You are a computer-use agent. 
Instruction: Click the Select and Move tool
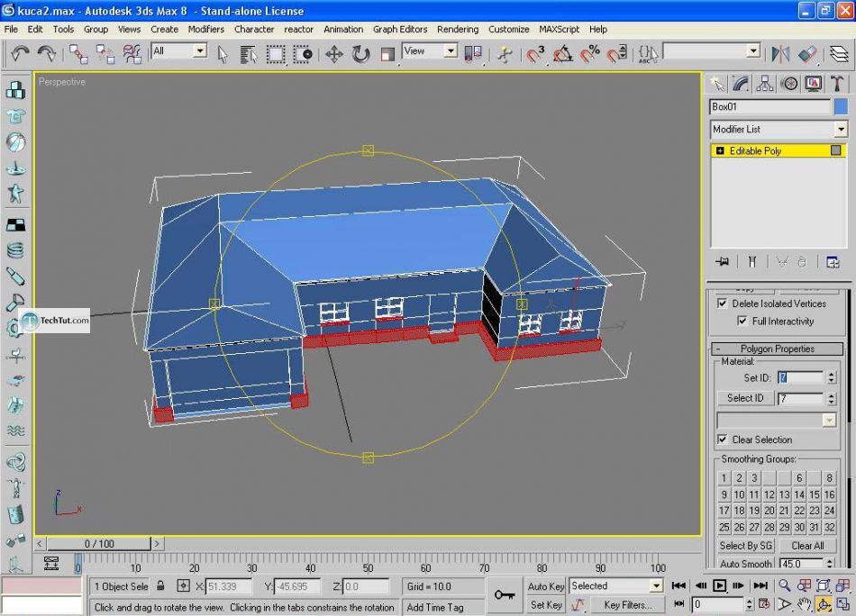333,54
